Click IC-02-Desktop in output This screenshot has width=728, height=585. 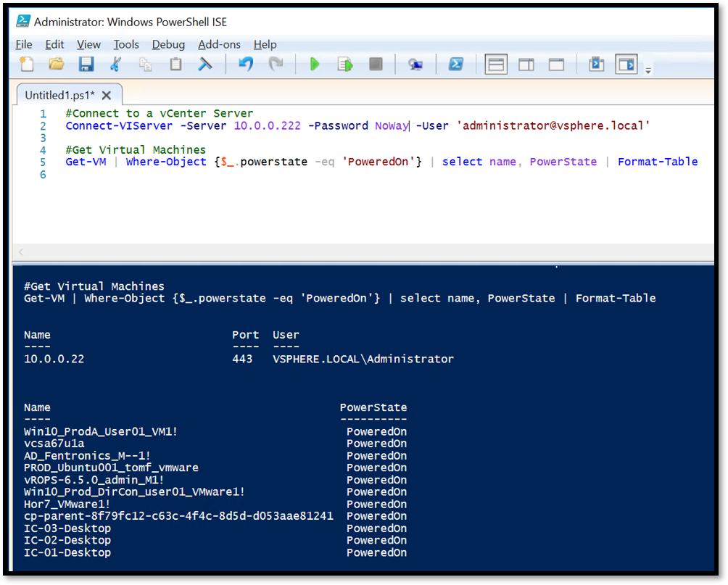point(67,541)
